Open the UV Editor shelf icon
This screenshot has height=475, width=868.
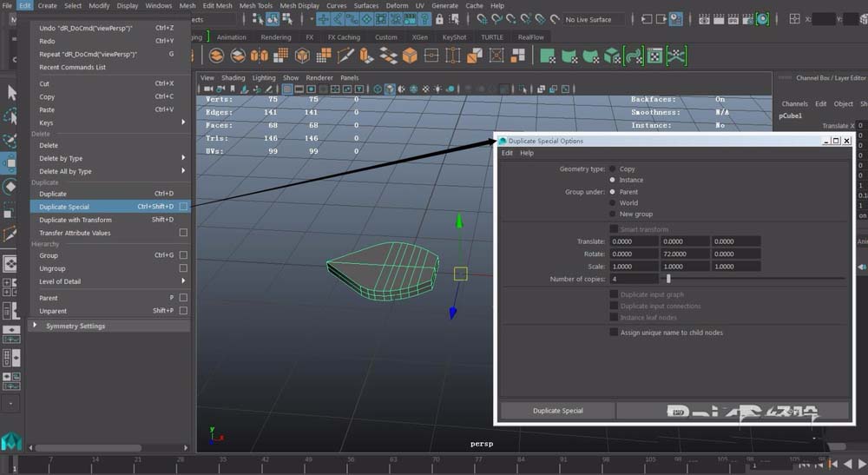pyautogui.click(x=654, y=56)
